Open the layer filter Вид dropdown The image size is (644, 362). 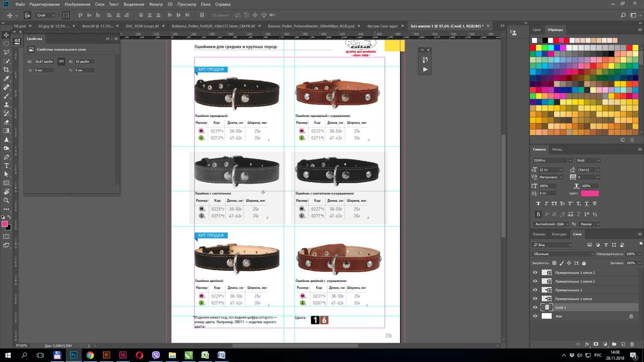(x=553, y=245)
